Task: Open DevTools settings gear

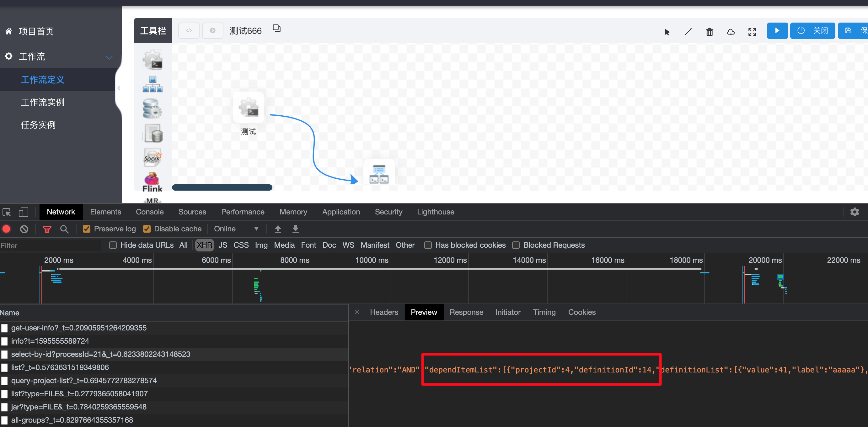Action: [855, 212]
